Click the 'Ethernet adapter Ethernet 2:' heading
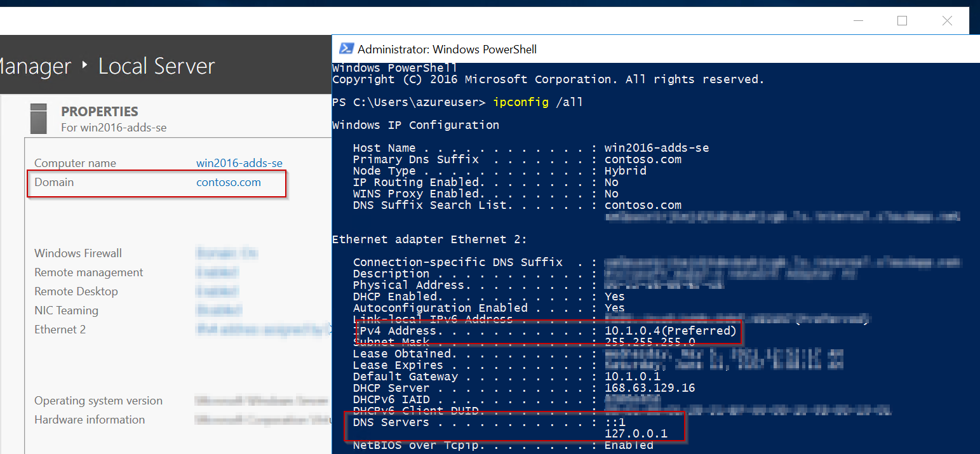Image resolution: width=980 pixels, height=454 pixels. coord(429,239)
